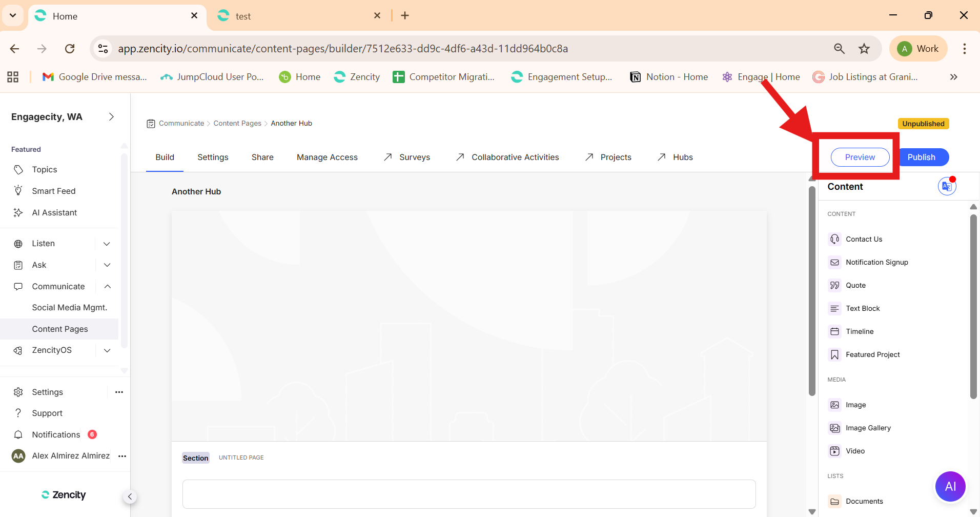Insert a Quote block

(x=855, y=285)
